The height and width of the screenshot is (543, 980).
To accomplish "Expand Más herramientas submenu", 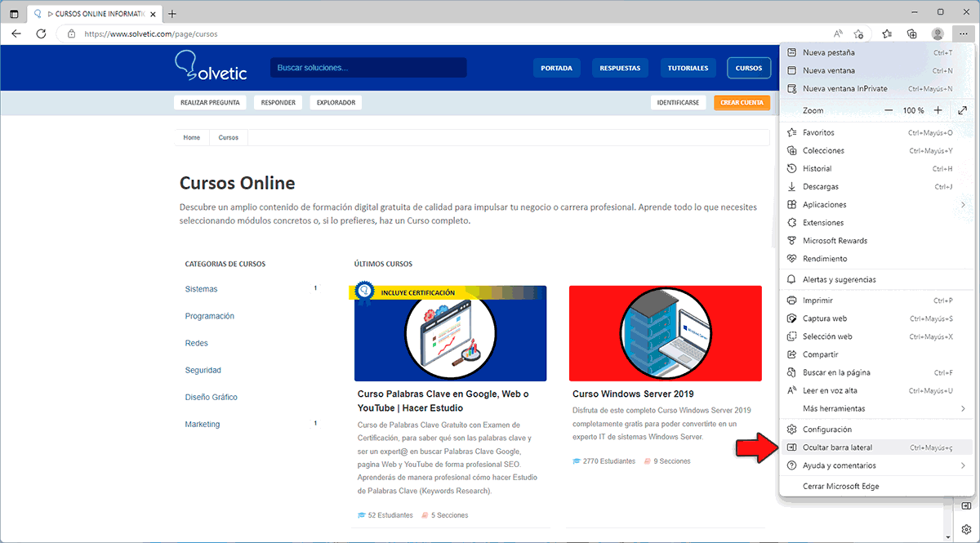I will click(x=876, y=408).
